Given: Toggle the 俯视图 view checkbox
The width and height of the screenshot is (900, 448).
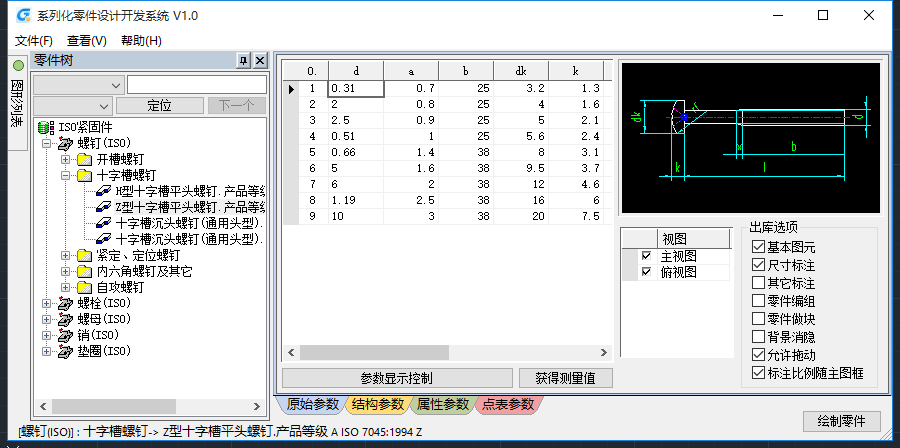Looking at the screenshot, I should coord(646,272).
